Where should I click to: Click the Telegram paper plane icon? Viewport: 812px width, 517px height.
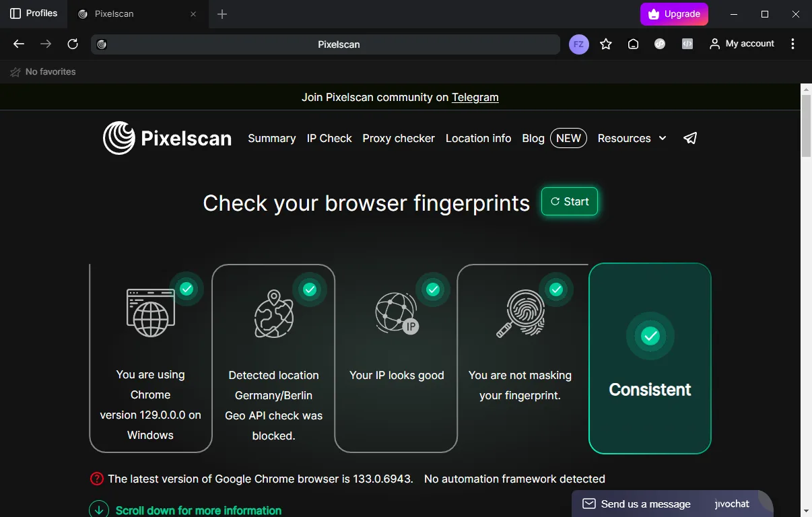tap(690, 138)
